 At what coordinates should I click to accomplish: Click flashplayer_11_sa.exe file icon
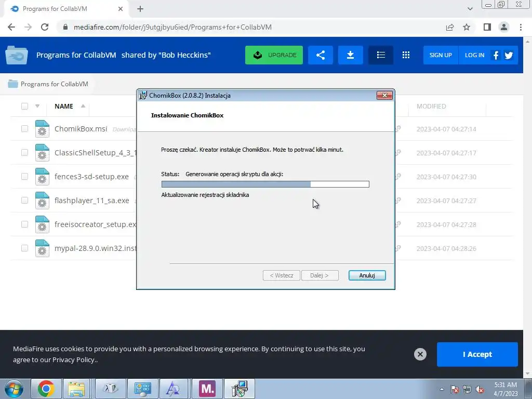pyautogui.click(x=42, y=201)
